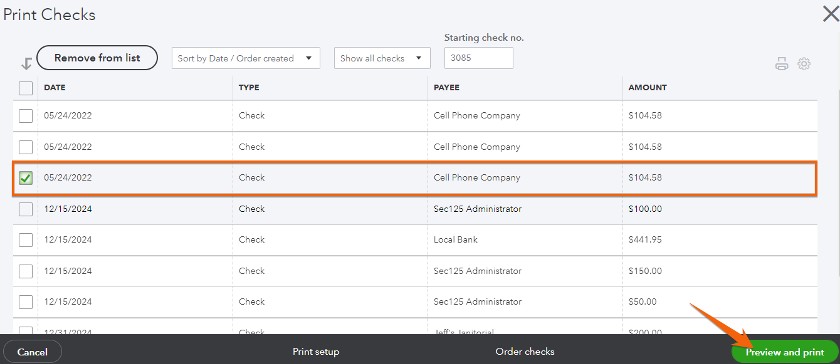Close the Print Checks window with X
The width and height of the screenshot is (840, 364).
click(831, 14)
